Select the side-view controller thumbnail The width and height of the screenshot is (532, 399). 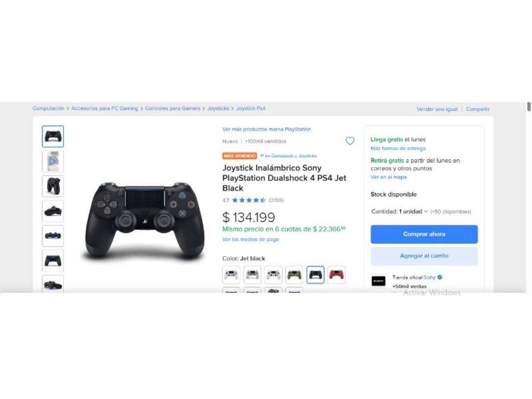point(53,211)
